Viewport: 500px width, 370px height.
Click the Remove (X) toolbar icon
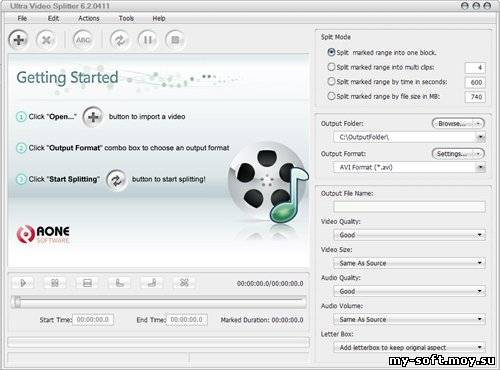coord(46,40)
